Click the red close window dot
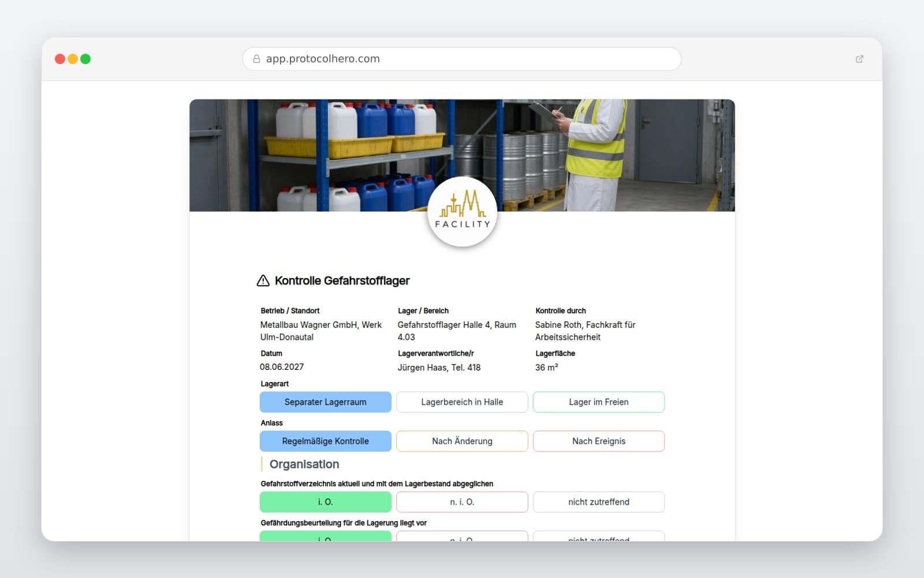The image size is (924, 578). click(60, 59)
